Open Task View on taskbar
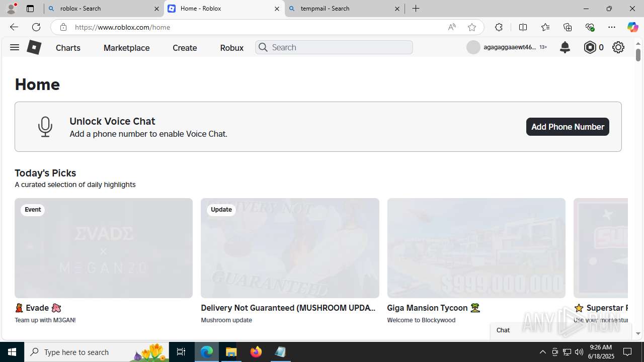 click(x=181, y=352)
